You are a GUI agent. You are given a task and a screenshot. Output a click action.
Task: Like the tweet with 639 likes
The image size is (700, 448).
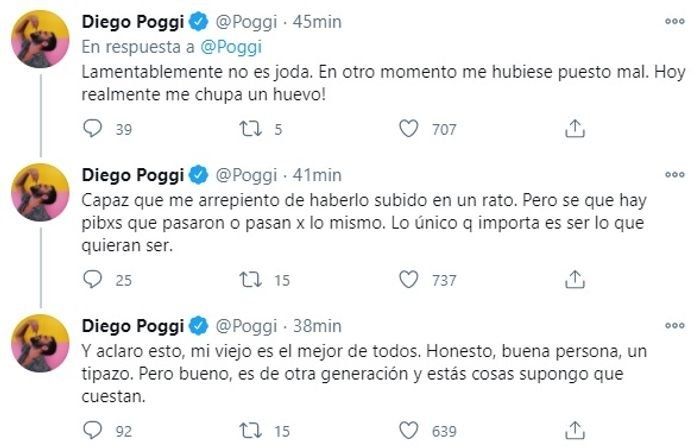408,431
